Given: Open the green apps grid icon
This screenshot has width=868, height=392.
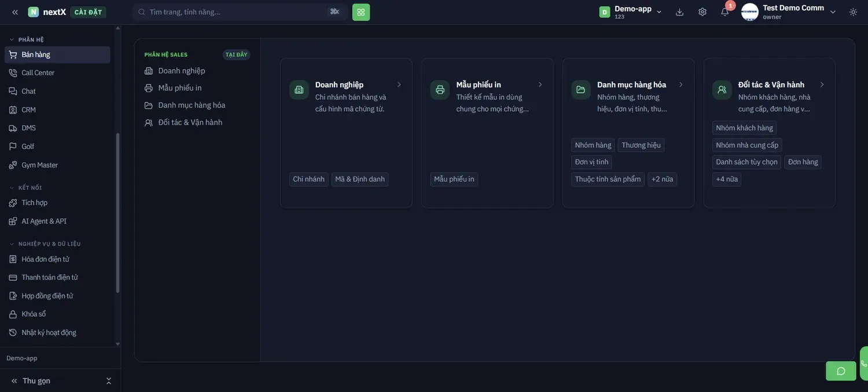Looking at the screenshot, I should pyautogui.click(x=361, y=12).
